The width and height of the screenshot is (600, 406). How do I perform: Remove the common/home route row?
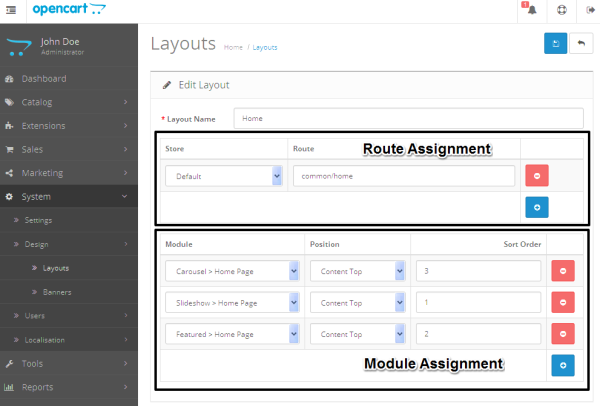tap(536, 176)
